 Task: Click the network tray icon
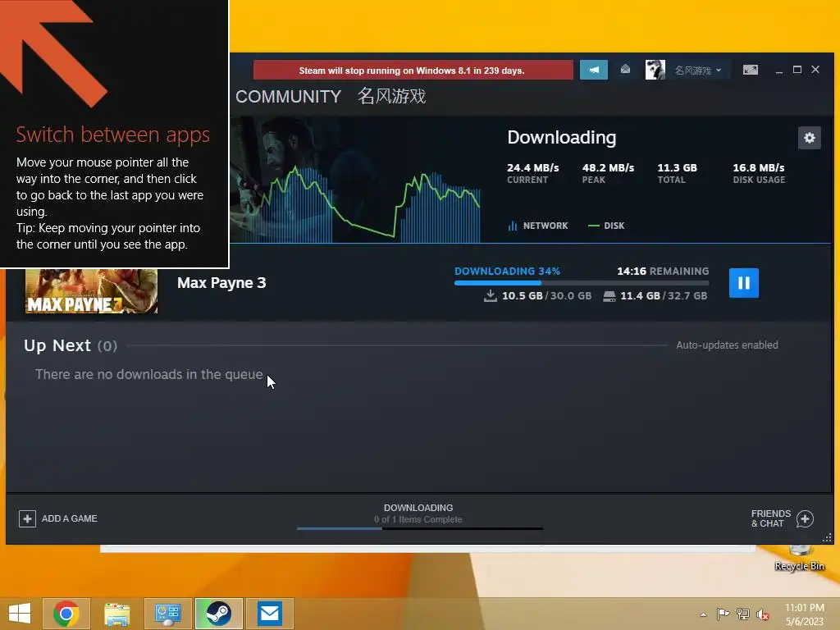[743, 614]
